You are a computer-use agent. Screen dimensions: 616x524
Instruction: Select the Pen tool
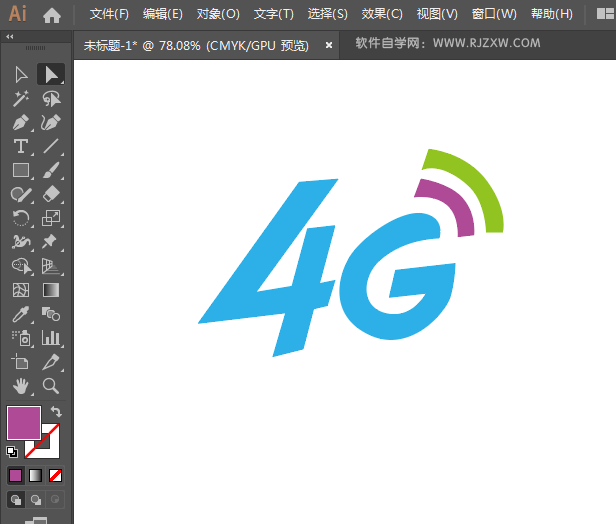(21, 123)
